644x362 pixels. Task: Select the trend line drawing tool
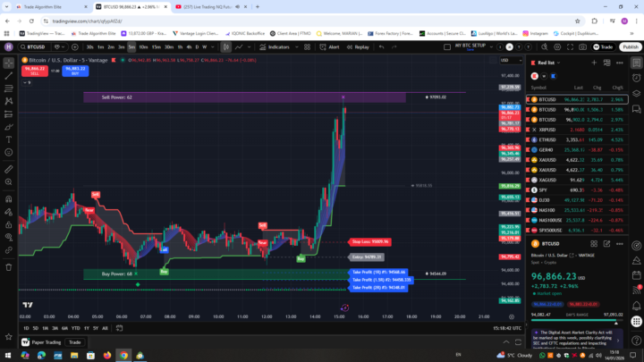(x=9, y=75)
